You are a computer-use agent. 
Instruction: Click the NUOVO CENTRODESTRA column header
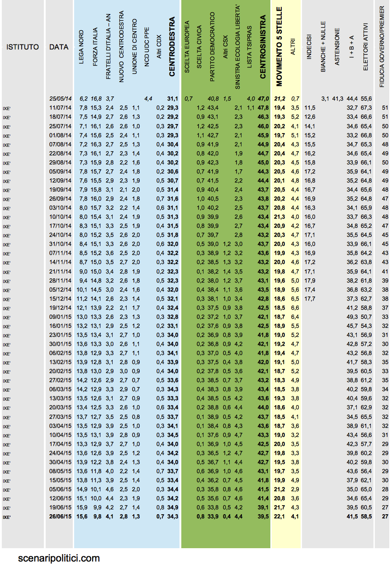(x=121, y=47)
